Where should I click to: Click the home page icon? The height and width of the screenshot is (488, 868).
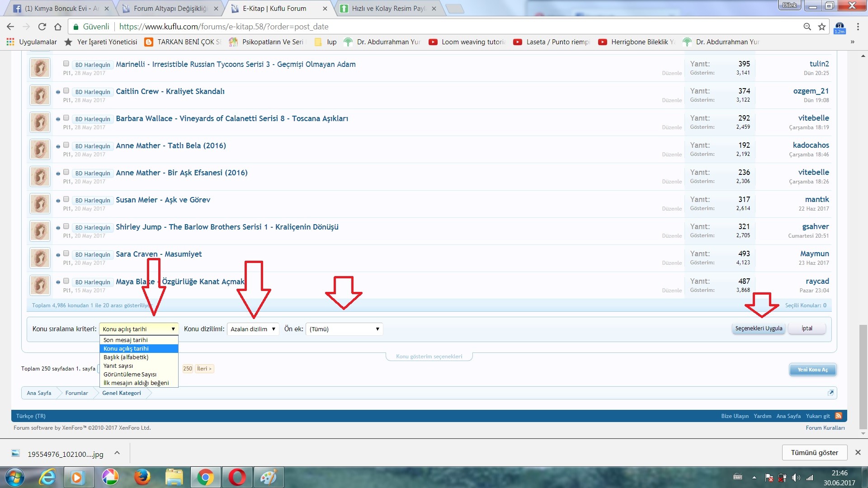click(x=58, y=27)
